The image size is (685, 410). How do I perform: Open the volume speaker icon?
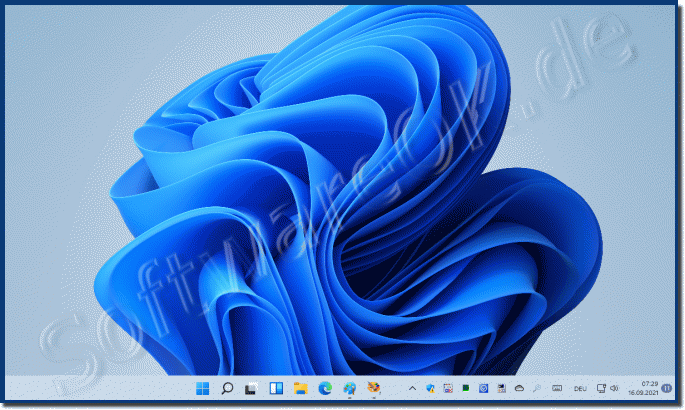pos(614,388)
